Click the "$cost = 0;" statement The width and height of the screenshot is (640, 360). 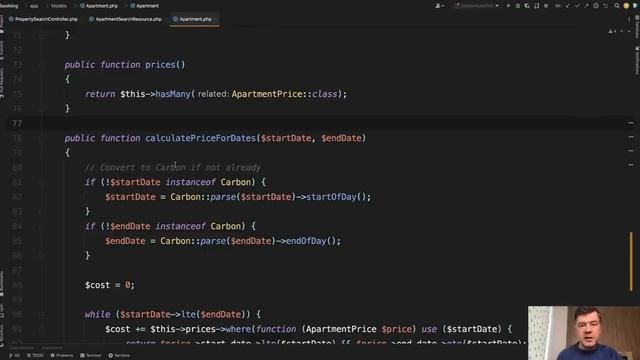pyautogui.click(x=110, y=285)
